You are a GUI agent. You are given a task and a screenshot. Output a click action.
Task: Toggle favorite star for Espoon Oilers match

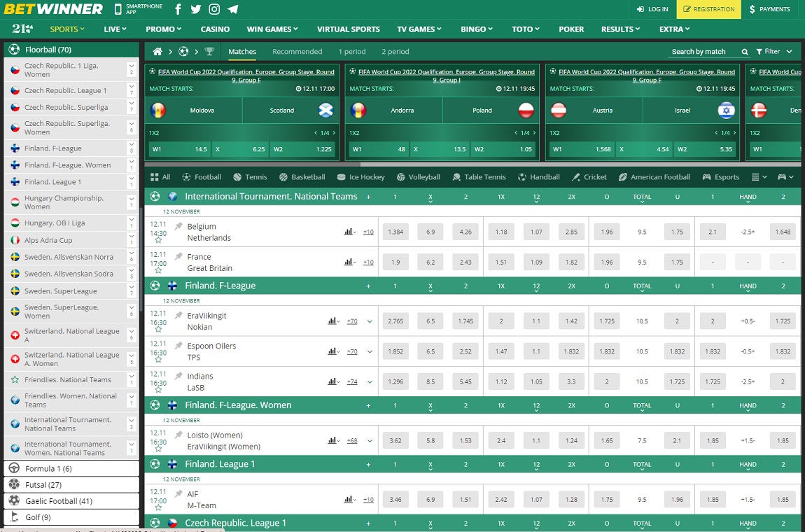click(x=158, y=360)
